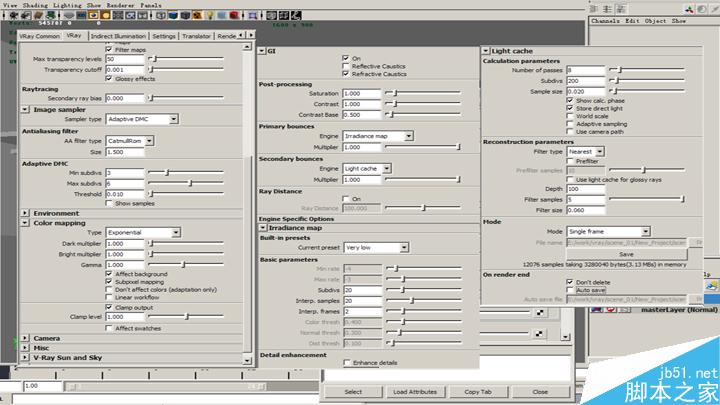Toggle the X-ray icon in panel toolbar
This screenshot has height=405, width=720.
click(x=271, y=15)
